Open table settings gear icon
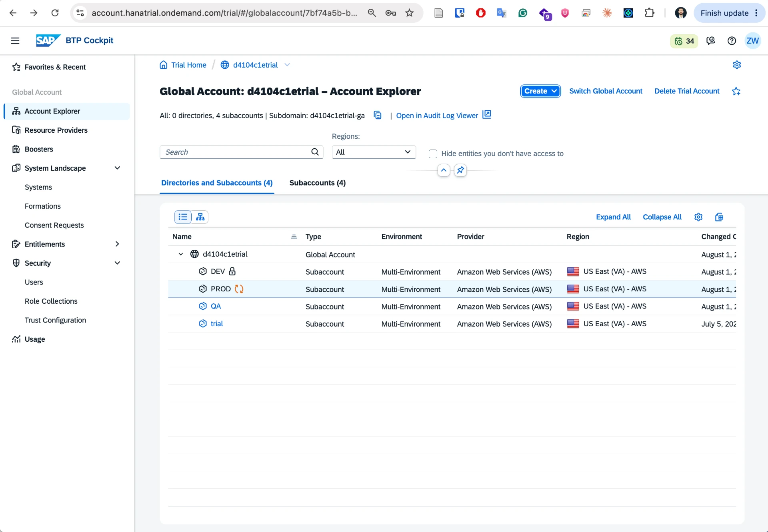 (698, 217)
